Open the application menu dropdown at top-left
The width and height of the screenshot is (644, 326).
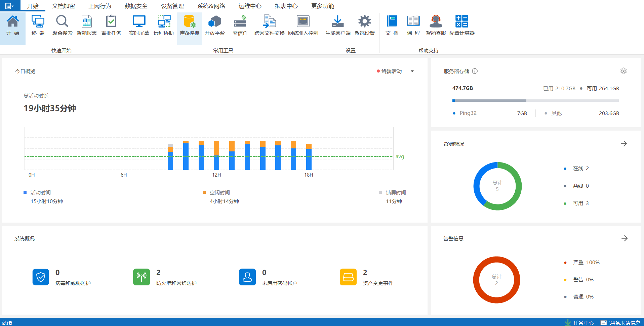pyautogui.click(x=9, y=6)
